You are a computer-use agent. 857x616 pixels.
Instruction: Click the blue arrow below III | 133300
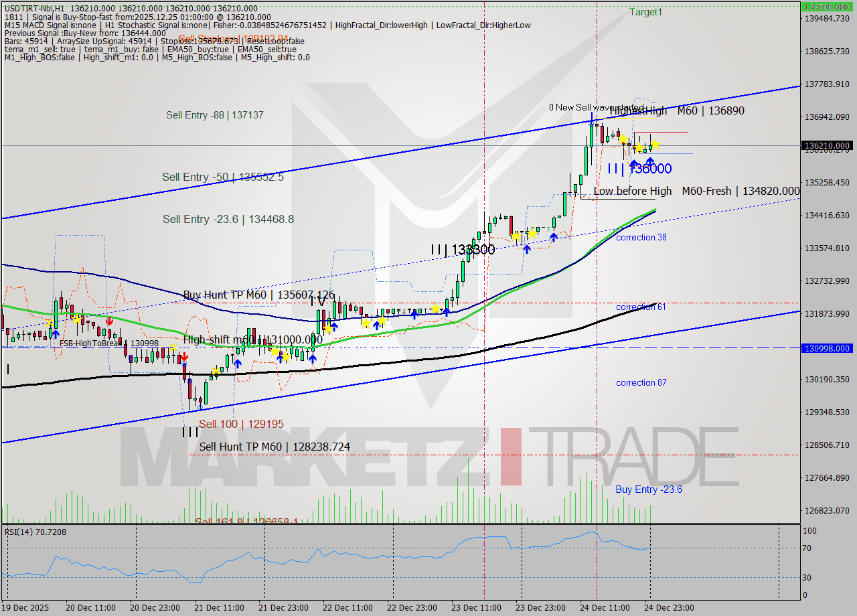click(x=446, y=311)
